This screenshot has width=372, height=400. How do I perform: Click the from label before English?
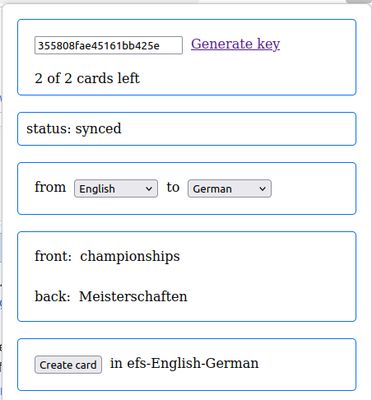click(50, 187)
